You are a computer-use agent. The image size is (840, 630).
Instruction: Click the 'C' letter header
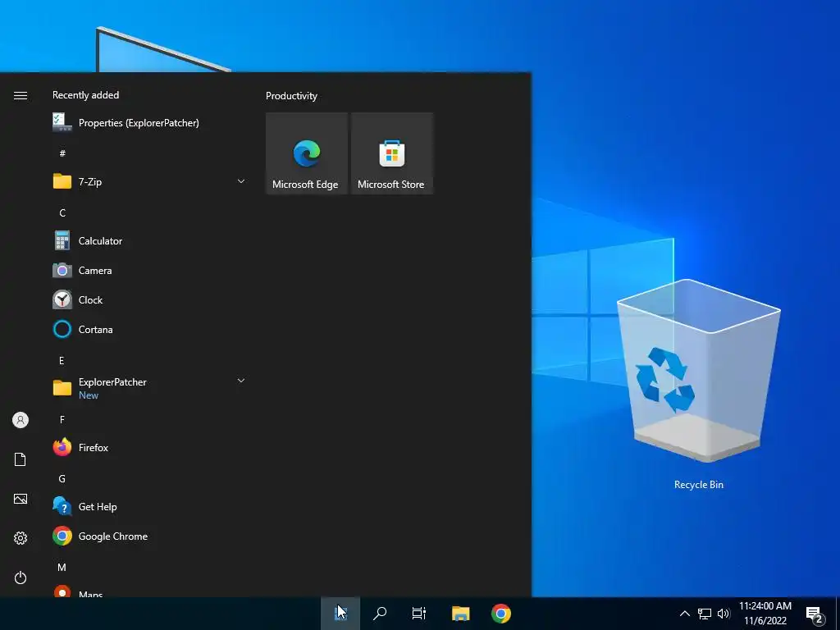point(62,213)
